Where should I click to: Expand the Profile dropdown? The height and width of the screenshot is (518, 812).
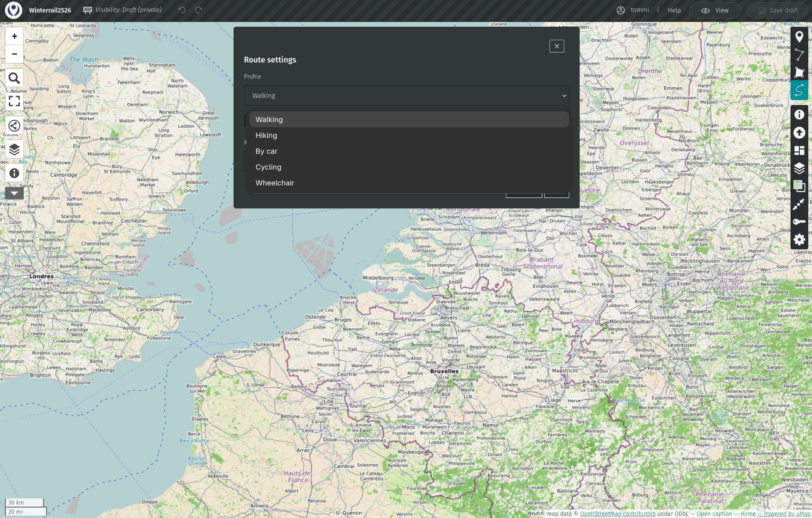(406, 96)
